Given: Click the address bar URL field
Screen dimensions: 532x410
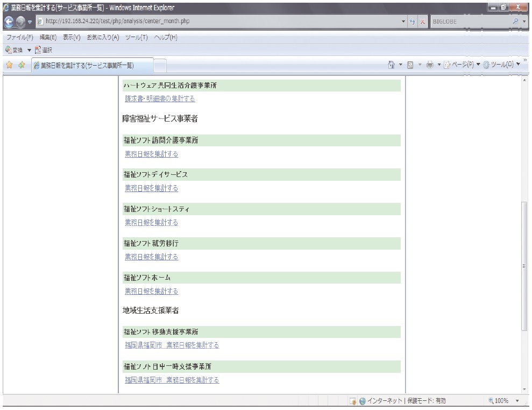Looking at the screenshot, I should coord(218,21).
